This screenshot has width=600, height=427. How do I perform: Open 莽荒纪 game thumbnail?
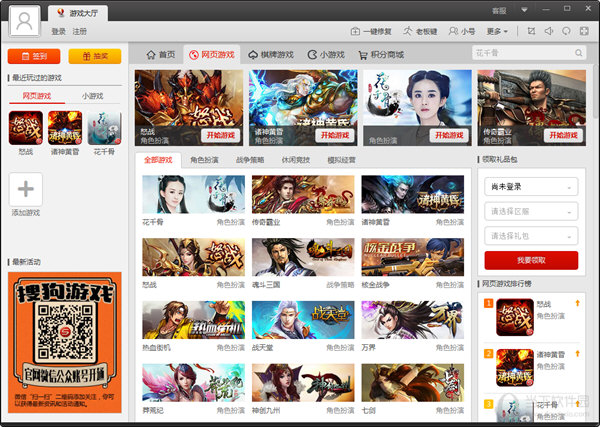pyautogui.click(x=193, y=383)
